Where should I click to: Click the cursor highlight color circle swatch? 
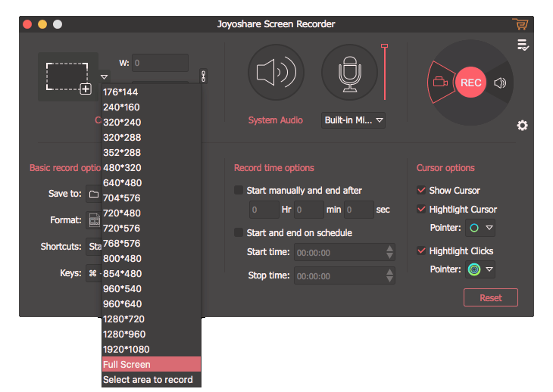point(474,228)
